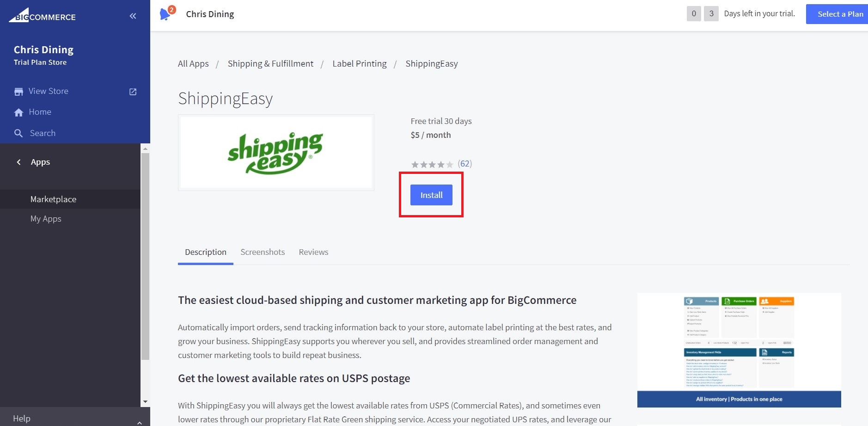
Task: Switch to the Screenshots tab
Action: click(263, 252)
